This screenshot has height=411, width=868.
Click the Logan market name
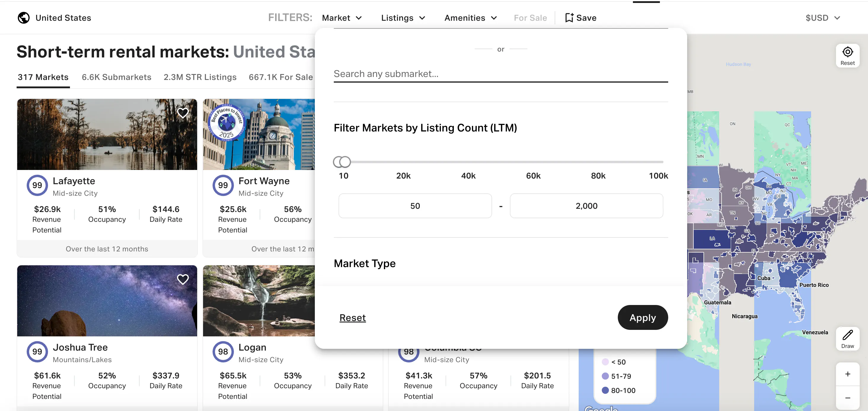coord(252,347)
